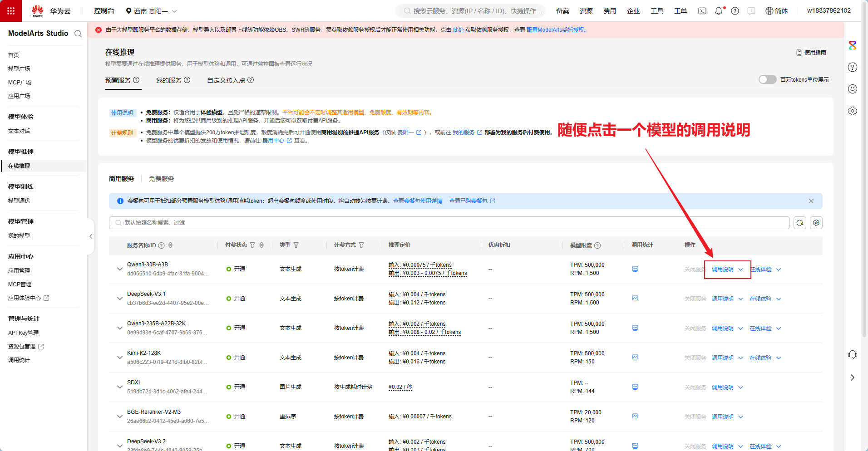Click the help icon beside 预置服务 tab
This screenshot has width=868, height=451.
[136, 80]
